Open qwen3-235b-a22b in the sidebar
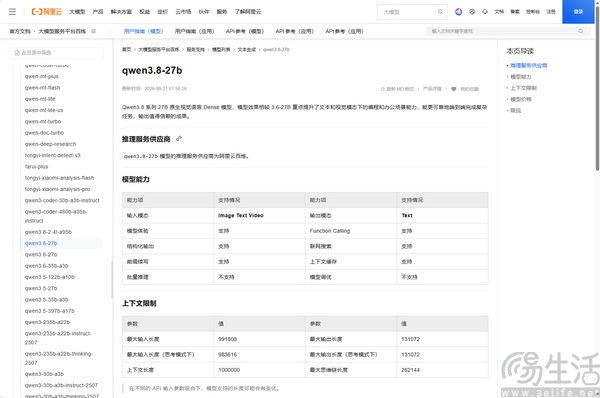This screenshot has height=398, width=600. pos(47,322)
